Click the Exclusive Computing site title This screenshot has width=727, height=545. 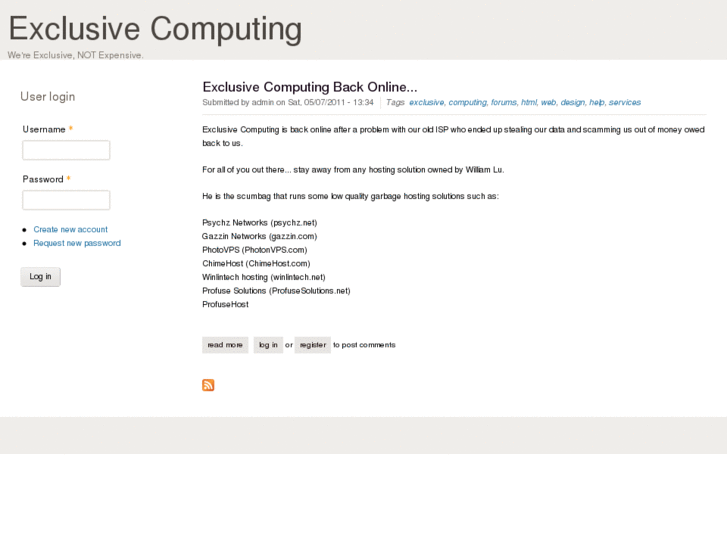click(155, 29)
